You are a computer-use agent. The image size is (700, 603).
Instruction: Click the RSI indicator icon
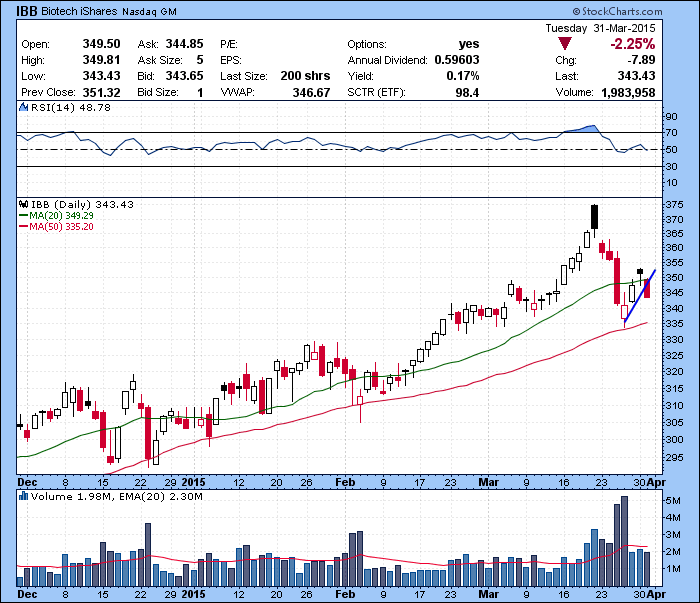tap(23, 107)
